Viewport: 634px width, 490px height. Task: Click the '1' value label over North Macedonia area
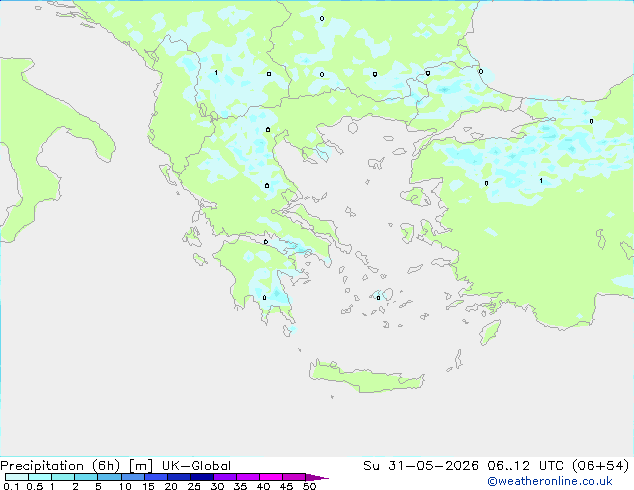216,72
